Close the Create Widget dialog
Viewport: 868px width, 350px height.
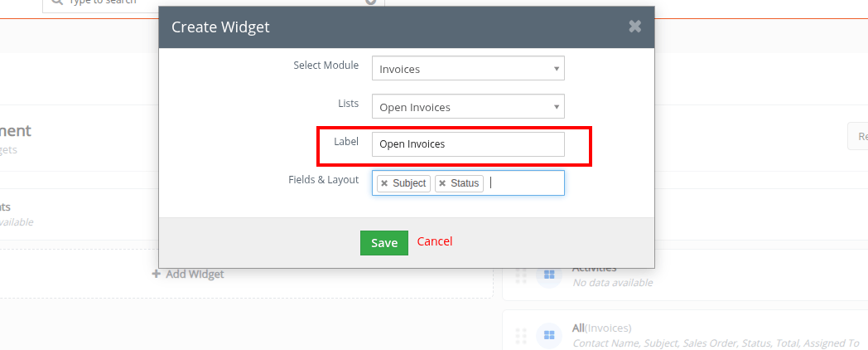point(634,26)
